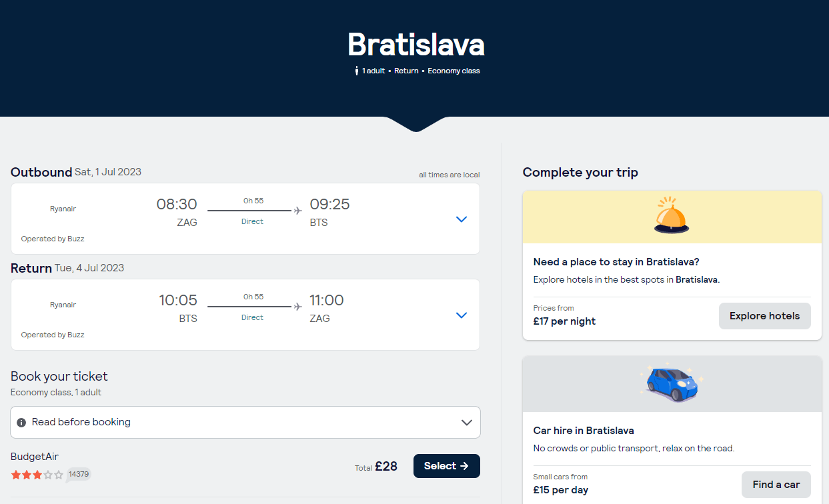This screenshot has height=504, width=829.
Task: Expand the return flight details chevron
Action: 462,315
